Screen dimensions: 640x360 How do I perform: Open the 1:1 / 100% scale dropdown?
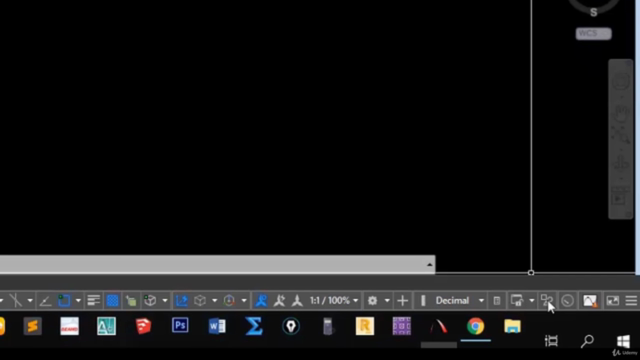click(x=334, y=301)
